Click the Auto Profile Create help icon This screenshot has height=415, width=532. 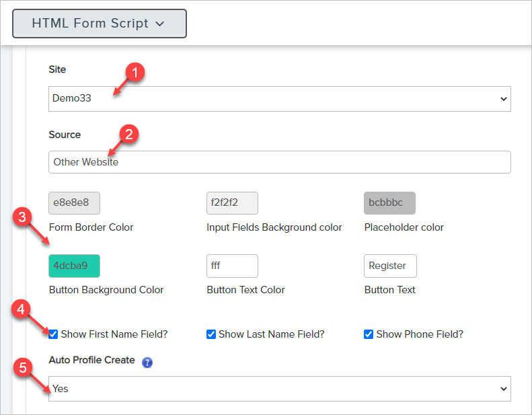[147, 363]
